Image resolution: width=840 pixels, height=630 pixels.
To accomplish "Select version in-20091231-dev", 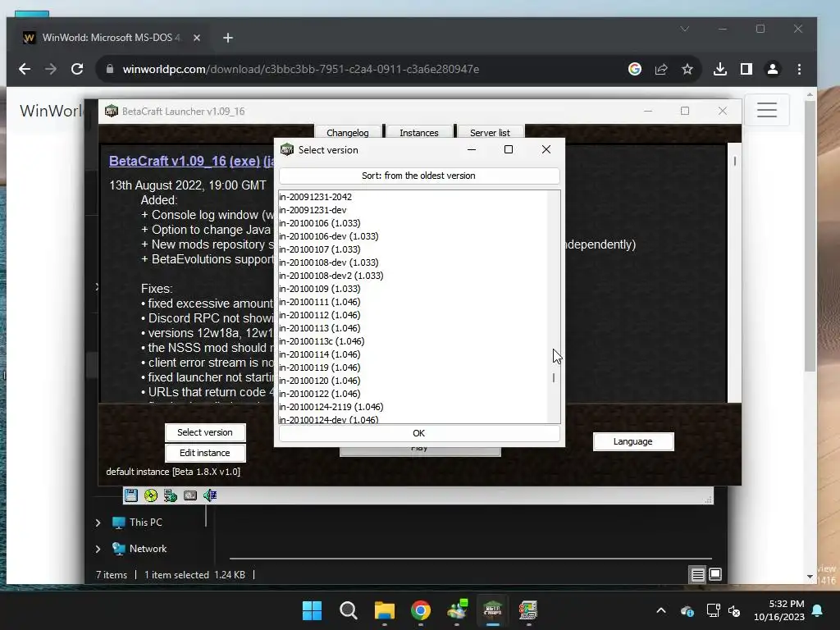I will pos(413,210).
